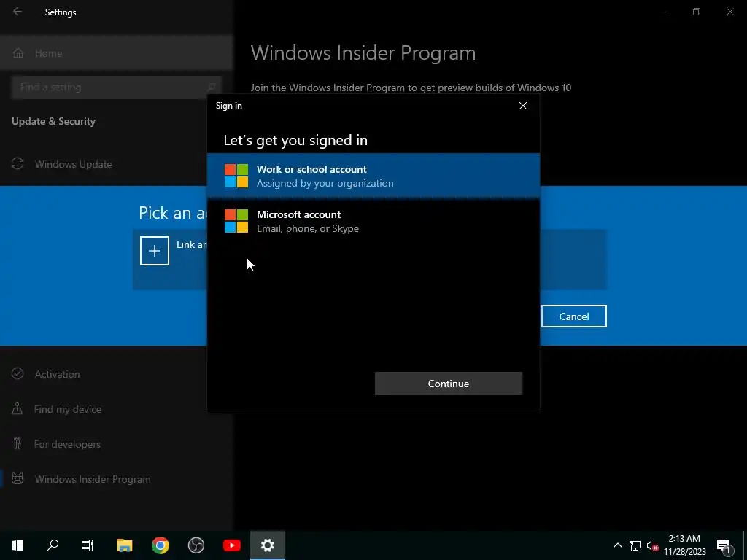Click the Find a setting search box

(116, 87)
